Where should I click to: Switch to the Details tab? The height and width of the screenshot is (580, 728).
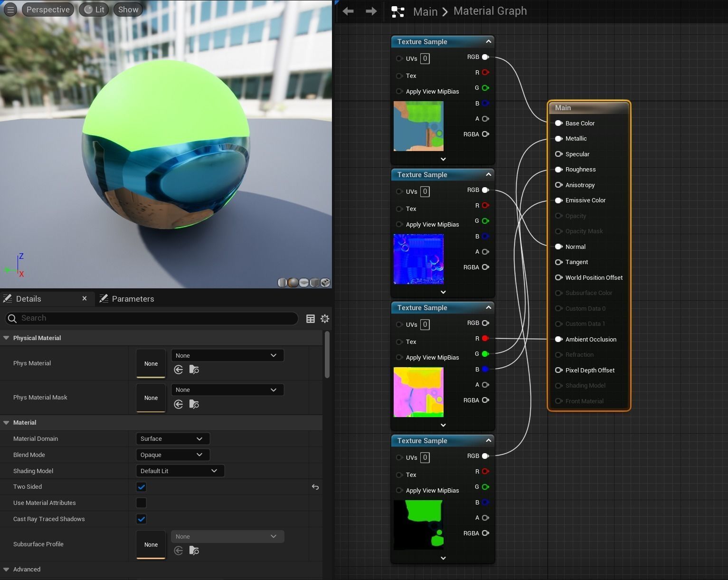pyautogui.click(x=28, y=299)
